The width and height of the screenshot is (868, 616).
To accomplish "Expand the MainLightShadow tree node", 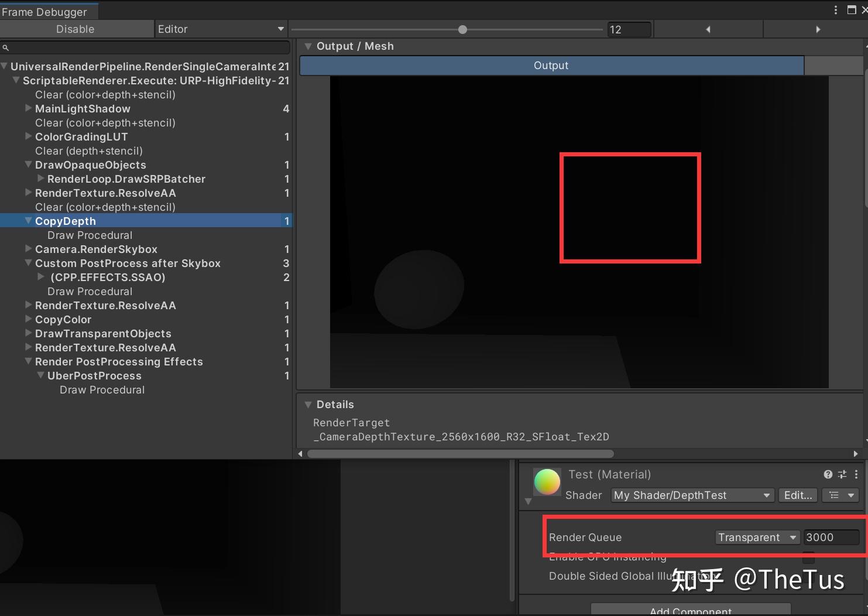I will [x=28, y=108].
